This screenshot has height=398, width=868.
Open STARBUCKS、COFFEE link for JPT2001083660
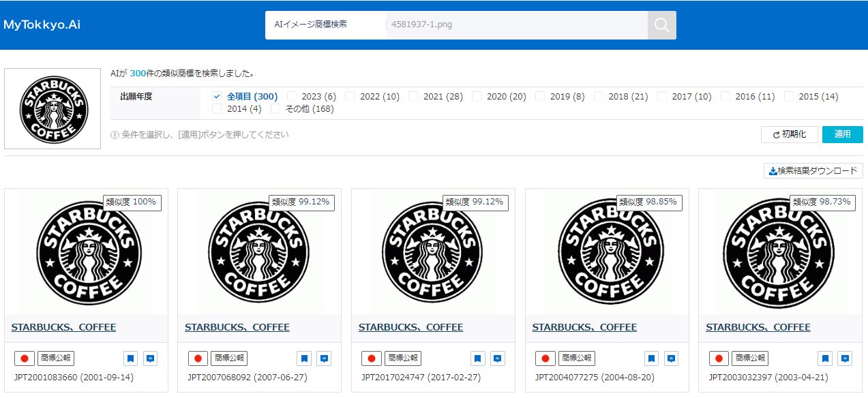[x=63, y=328]
